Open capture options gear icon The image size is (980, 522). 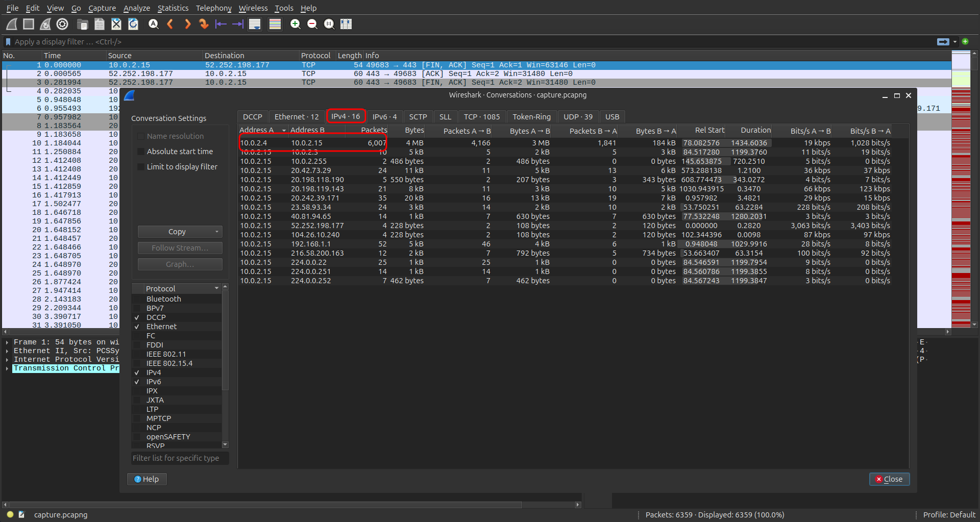(62, 24)
